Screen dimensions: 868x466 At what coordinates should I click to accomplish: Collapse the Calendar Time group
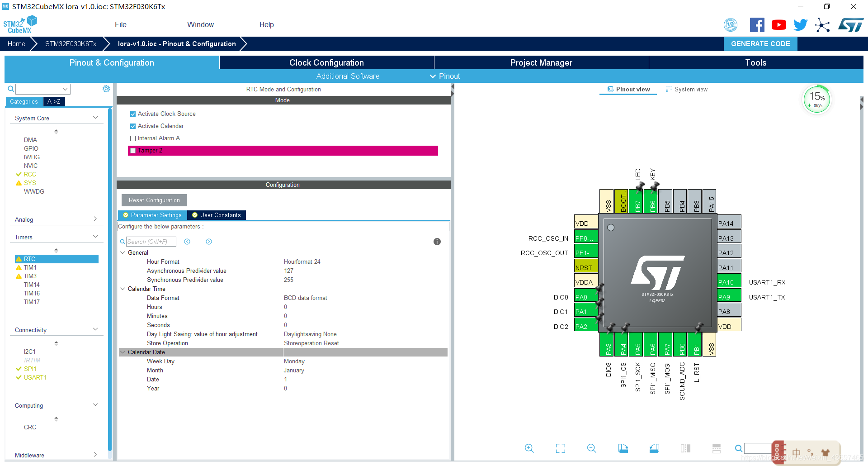[123, 289]
